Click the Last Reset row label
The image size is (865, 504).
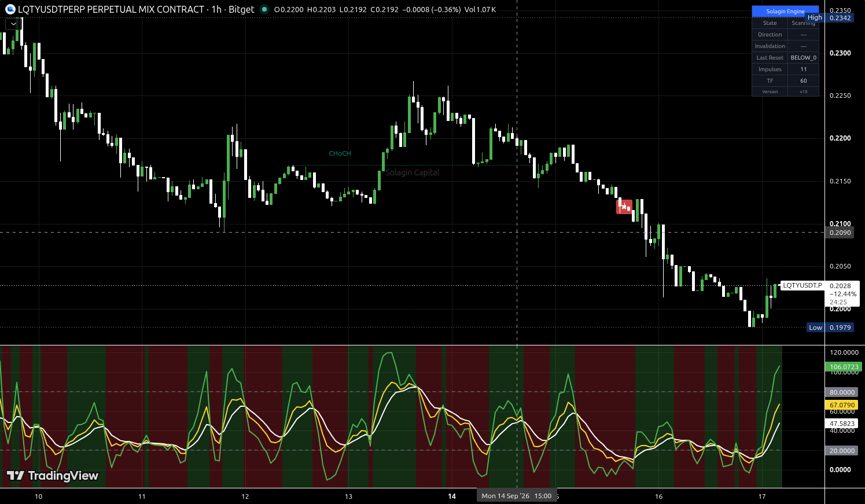click(x=770, y=58)
